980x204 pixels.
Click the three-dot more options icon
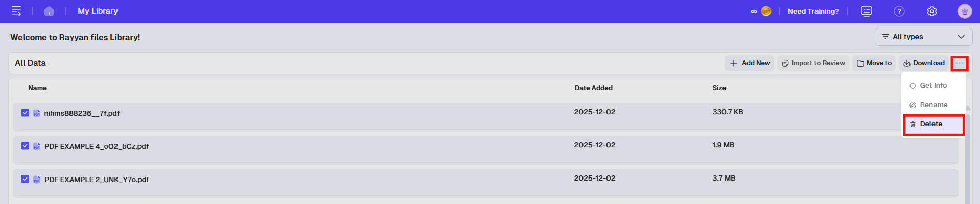[x=960, y=63]
